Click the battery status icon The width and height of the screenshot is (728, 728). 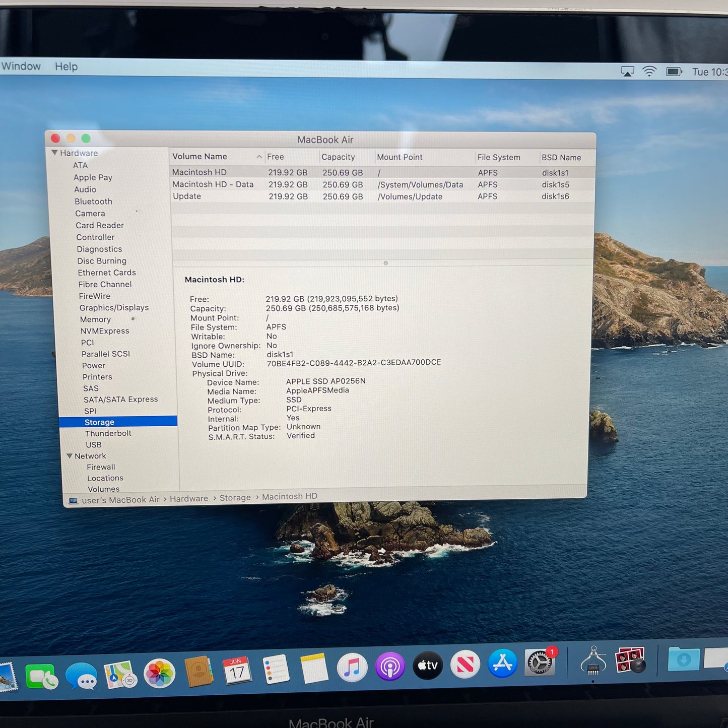pos(674,72)
